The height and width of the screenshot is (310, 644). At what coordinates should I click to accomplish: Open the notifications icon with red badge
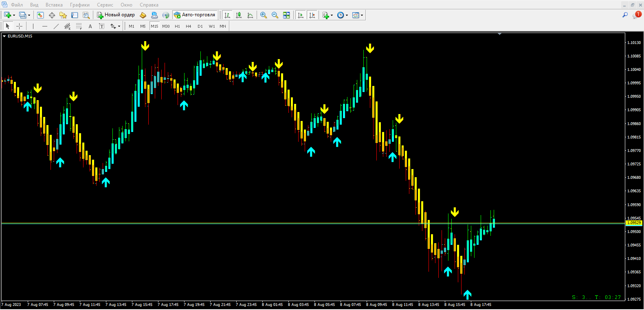click(x=637, y=15)
